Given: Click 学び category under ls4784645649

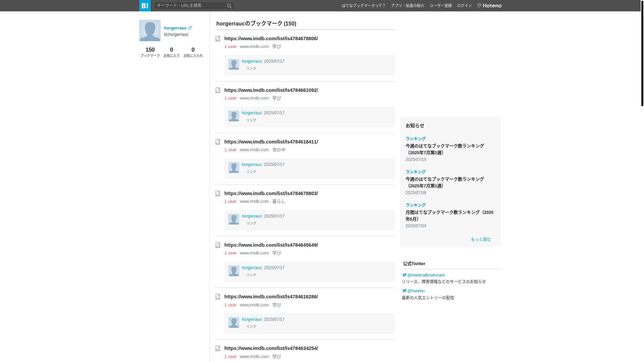Looking at the screenshot, I should point(277,253).
